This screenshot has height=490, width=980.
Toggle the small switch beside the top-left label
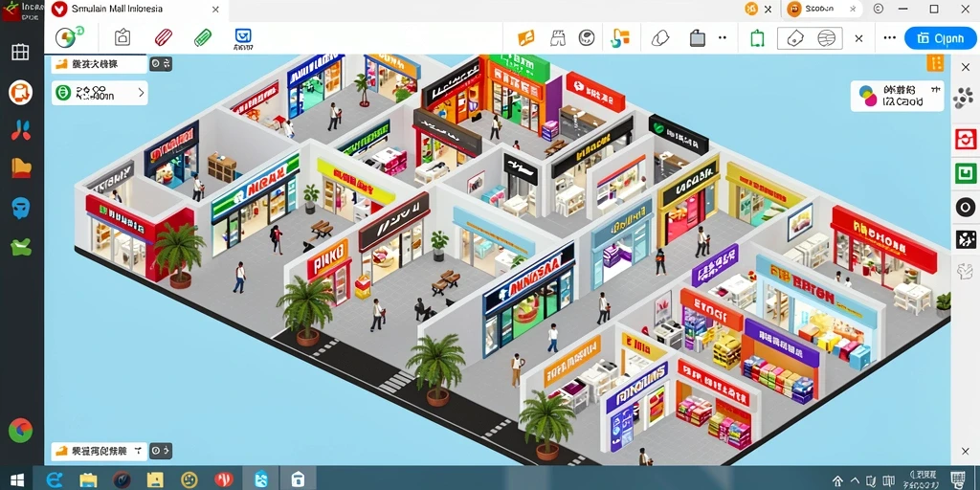[x=161, y=64]
